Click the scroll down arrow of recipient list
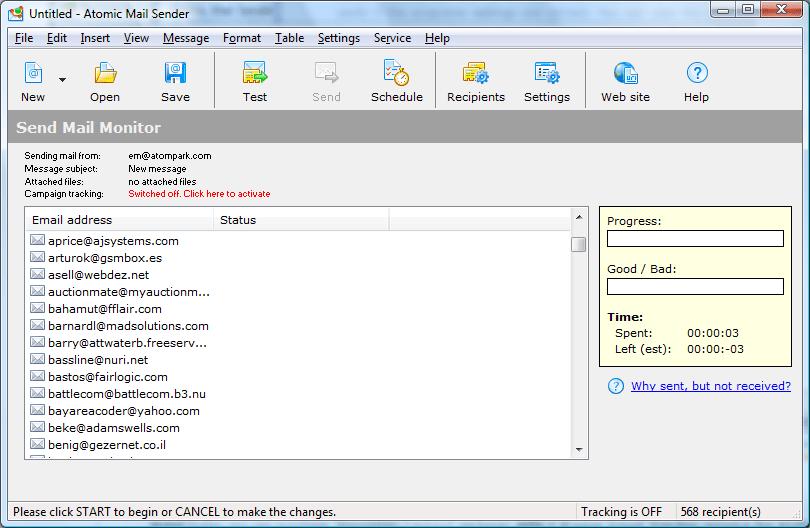The height and width of the screenshot is (528, 810). pyautogui.click(x=579, y=450)
